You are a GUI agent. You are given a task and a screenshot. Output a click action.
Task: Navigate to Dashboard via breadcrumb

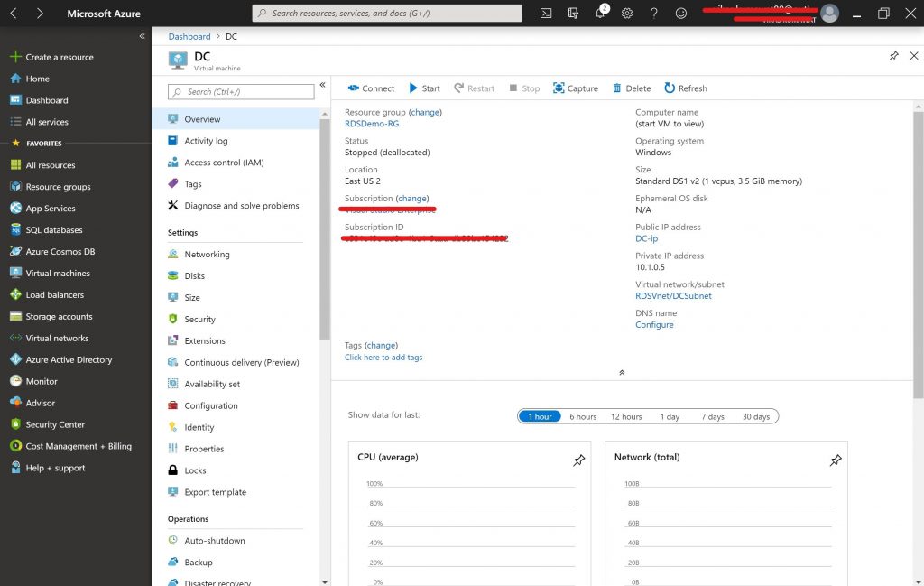pos(189,36)
